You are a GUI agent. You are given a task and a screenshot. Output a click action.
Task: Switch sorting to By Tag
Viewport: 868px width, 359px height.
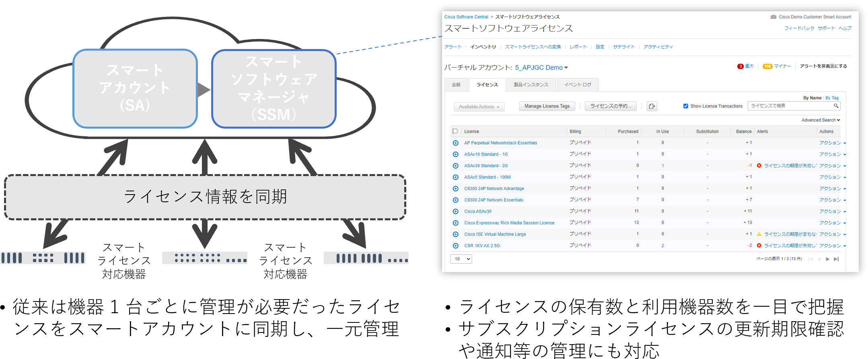click(x=832, y=98)
